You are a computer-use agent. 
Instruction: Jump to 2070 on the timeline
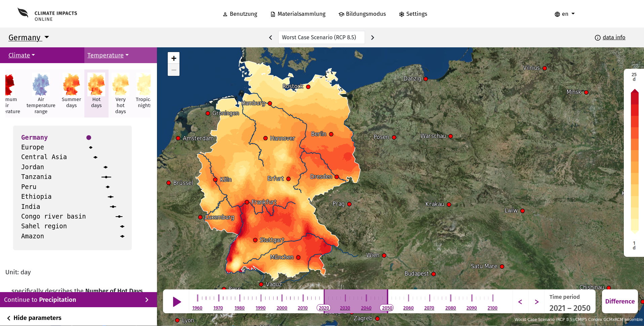click(x=429, y=308)
